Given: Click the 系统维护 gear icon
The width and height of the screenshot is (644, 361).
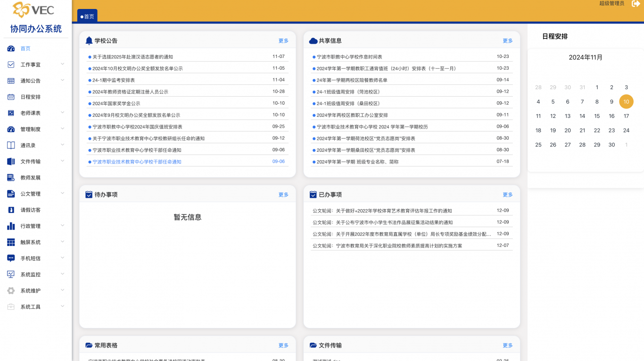Looking at the screenshot, I should (x=11, y=290).
